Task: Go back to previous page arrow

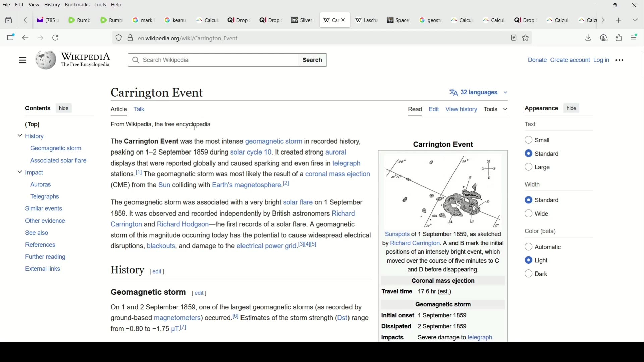Action: click(25, 38)
